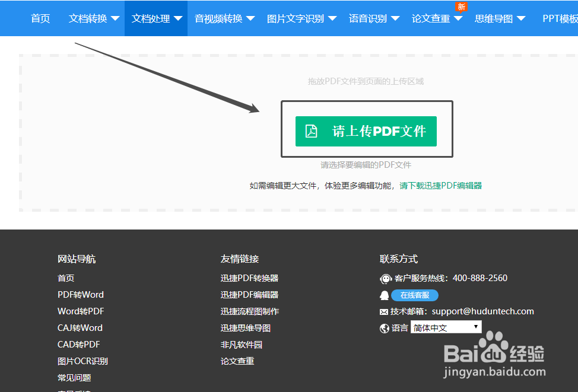578x392 pixels.
Task: Click the 新 badge above 论文查重
Action: pos(461,7)
